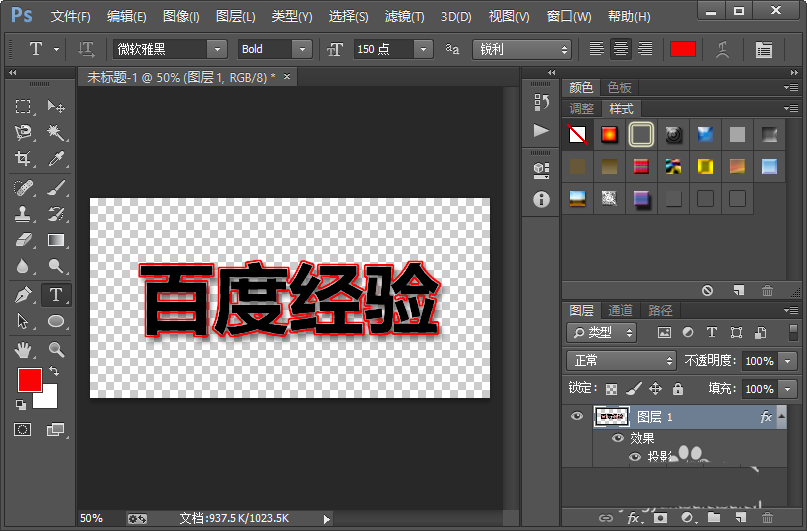Open the font family dropdown 微软雅黑

[x=217, y=49]
